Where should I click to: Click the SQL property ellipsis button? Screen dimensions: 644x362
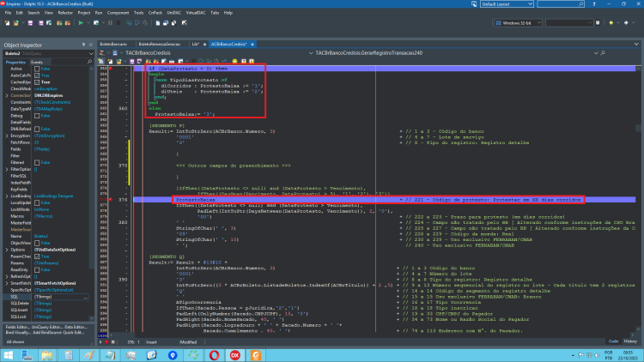click(x=85, y=297)
